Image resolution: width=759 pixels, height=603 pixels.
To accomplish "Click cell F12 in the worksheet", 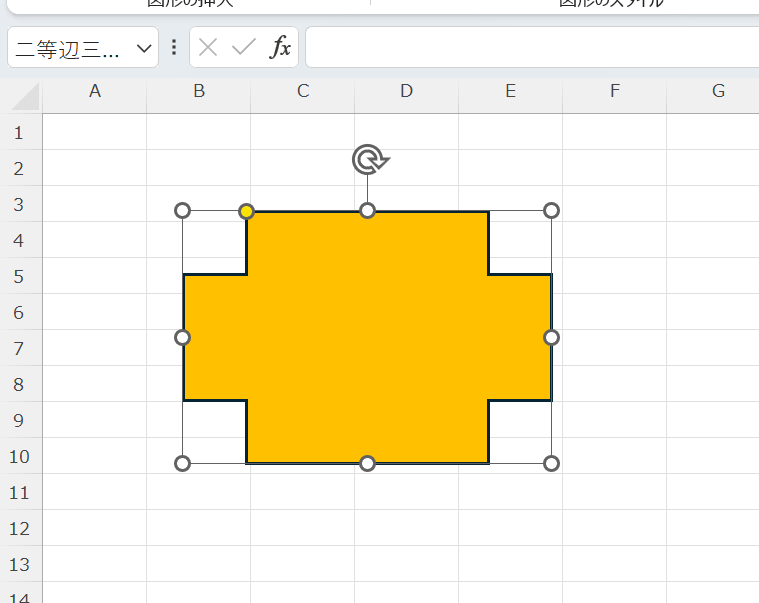I will pyautogui.click(x=614, y=528).
